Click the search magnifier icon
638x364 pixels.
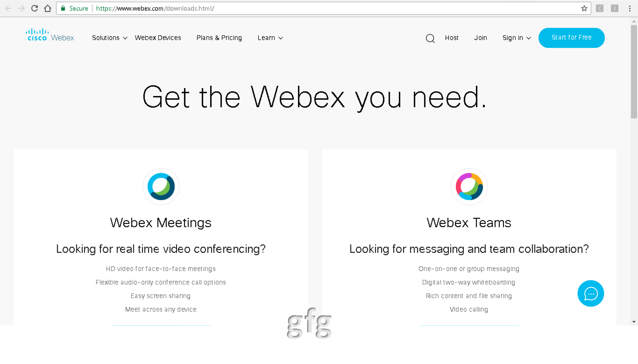(x=430, y=38)
